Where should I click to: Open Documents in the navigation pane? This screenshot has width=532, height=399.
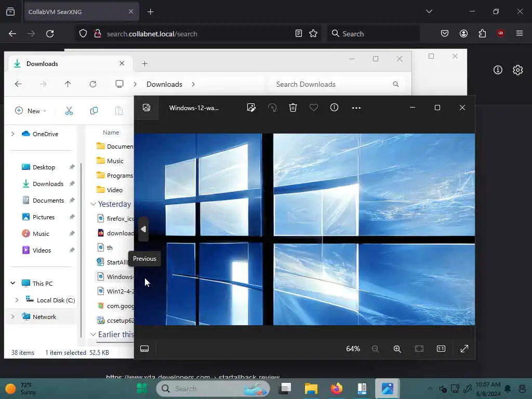click(x=48, y=200)
